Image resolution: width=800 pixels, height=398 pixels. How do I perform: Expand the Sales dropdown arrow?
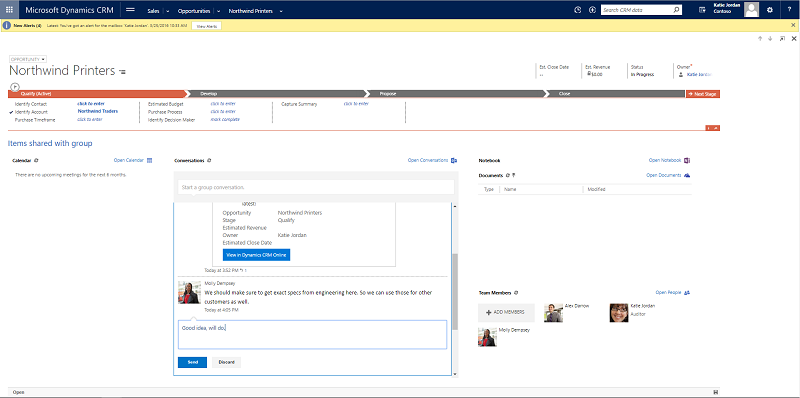[x=168, y=11]
